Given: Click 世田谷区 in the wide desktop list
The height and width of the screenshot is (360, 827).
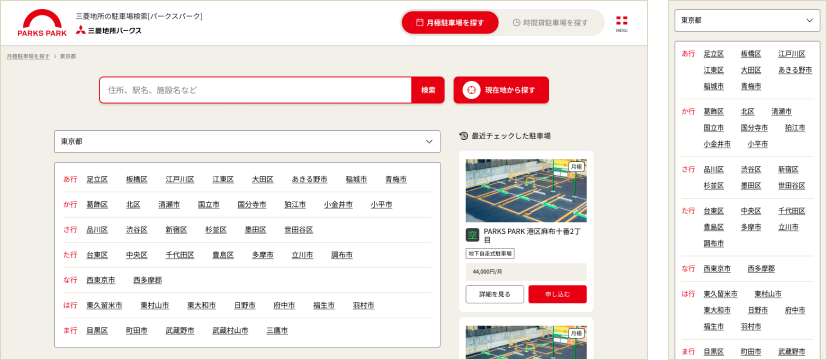Looking at the screenshot, I should pyautogui.click(x=299, y=230).
